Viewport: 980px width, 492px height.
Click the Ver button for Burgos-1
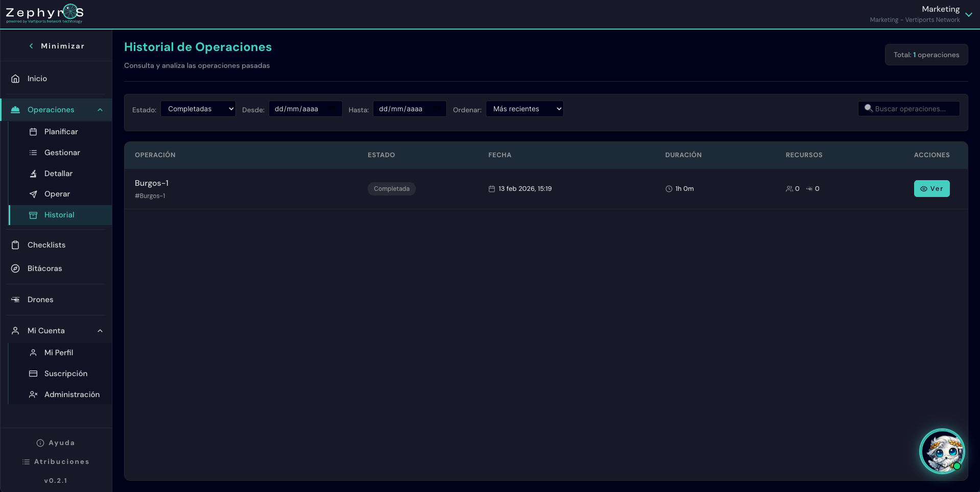[931, 189]
